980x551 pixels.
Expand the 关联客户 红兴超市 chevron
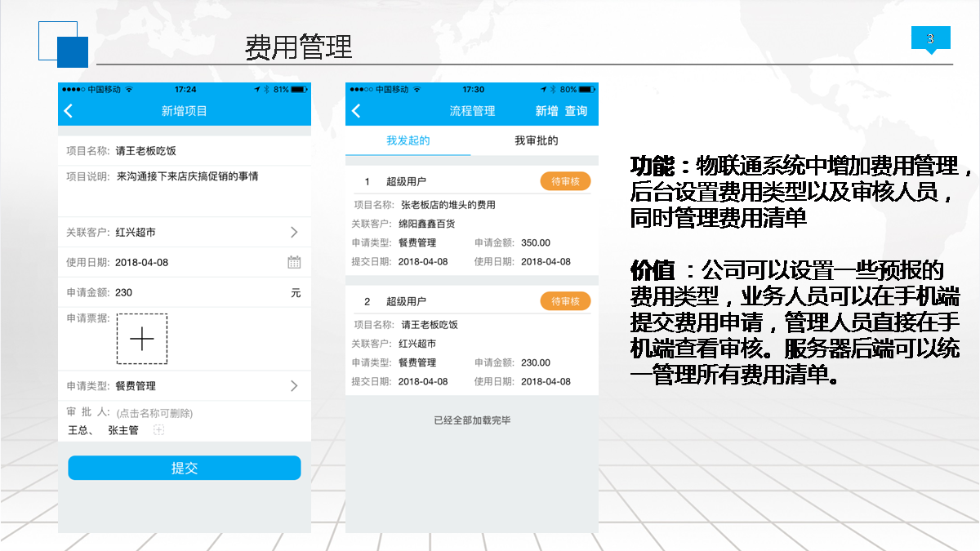(294, 233)
